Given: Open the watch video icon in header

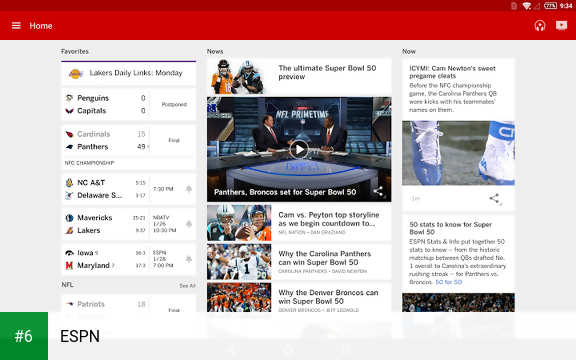Looking at the screenshot, I should tap(561, 25).
